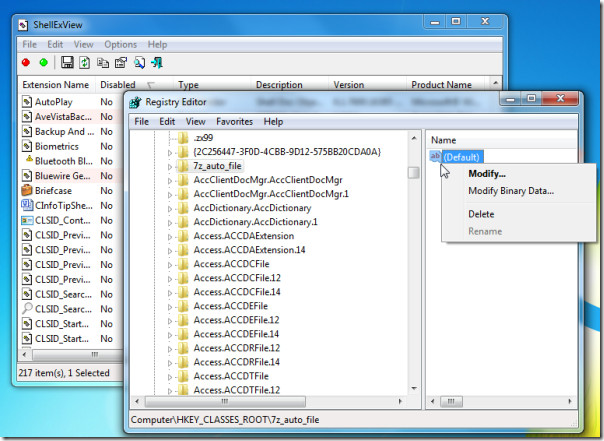Expand the {2C256447-3F0D-4CBB...} registry key
The image size is (604, 441).
pos(170,153)
